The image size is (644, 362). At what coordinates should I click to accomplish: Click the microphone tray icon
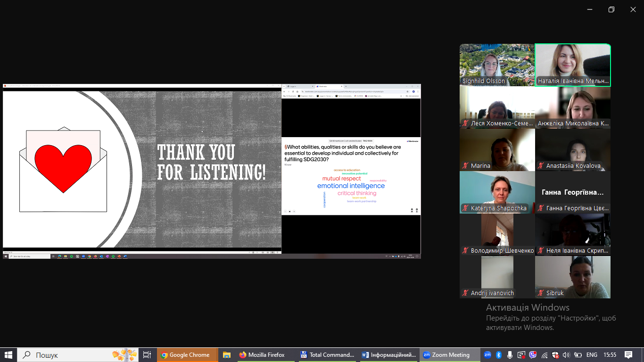pyautogui.click(x=510, y=355)
